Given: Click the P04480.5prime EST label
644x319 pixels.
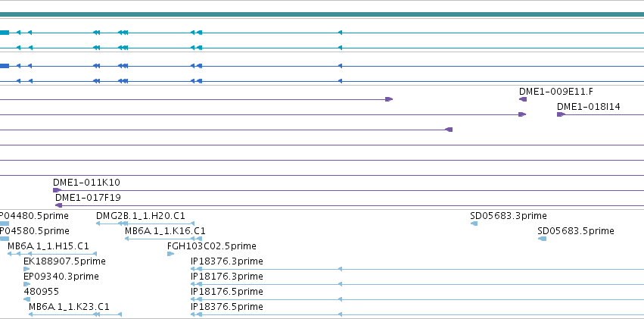Looking at the screenshot, I should (x=34, y=216).
